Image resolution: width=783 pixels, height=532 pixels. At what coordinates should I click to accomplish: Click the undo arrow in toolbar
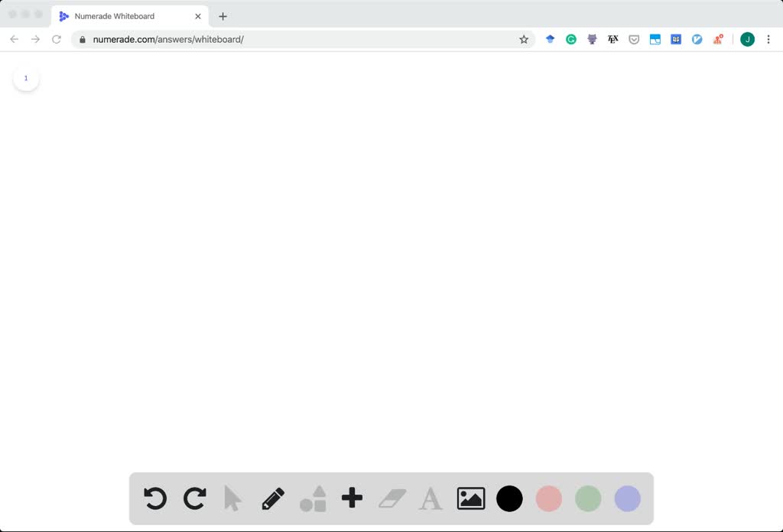155,498
